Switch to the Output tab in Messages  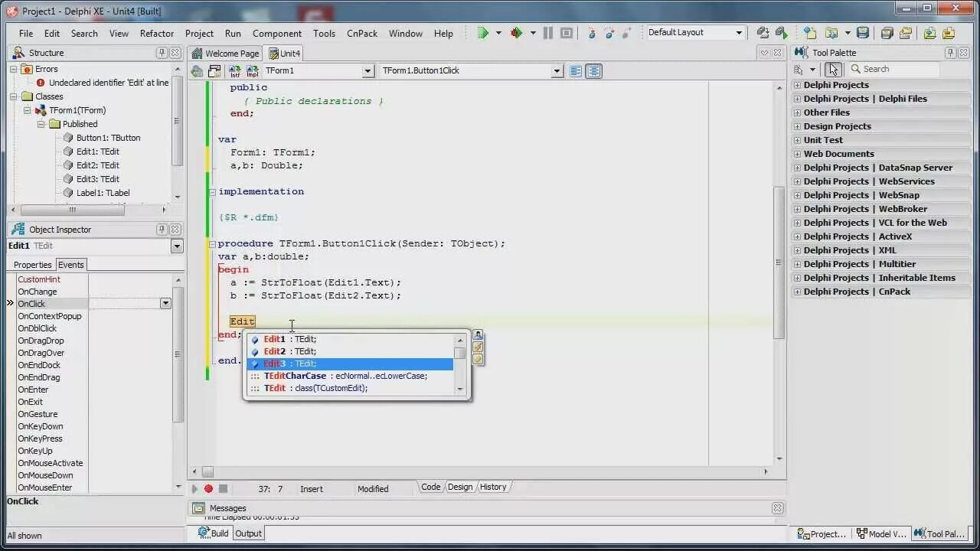tap(248, 533)
